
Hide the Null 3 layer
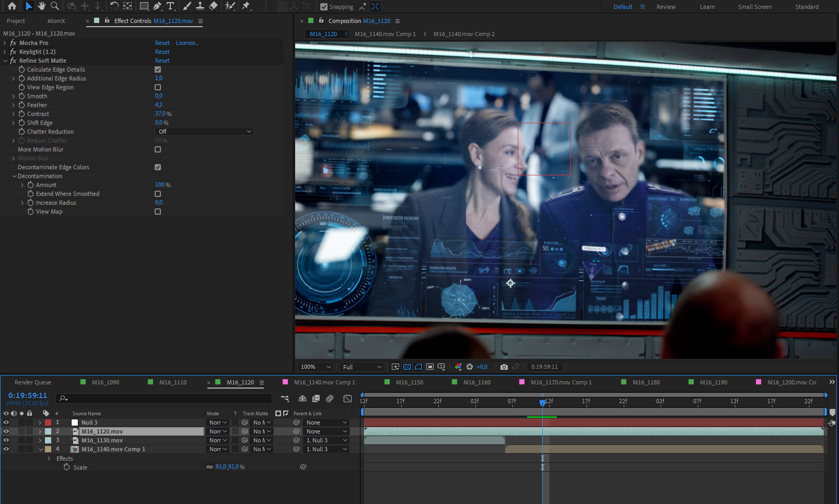pos(6,423)
